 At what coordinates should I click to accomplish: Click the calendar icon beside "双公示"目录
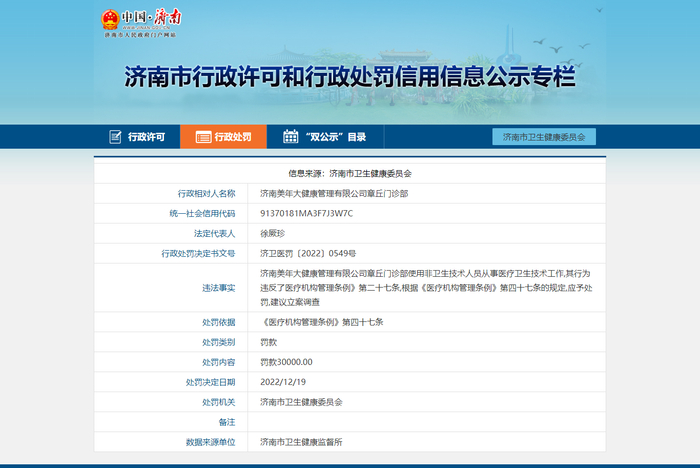290,137
